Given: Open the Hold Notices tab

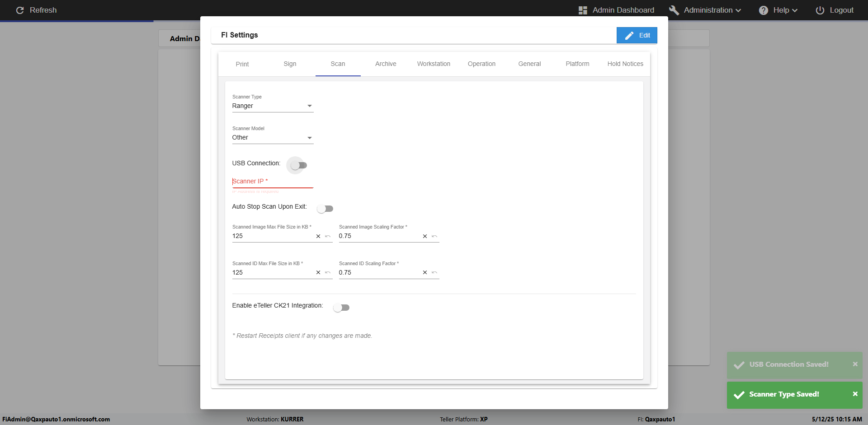Looking at the screenshot, I should [625, 64].
